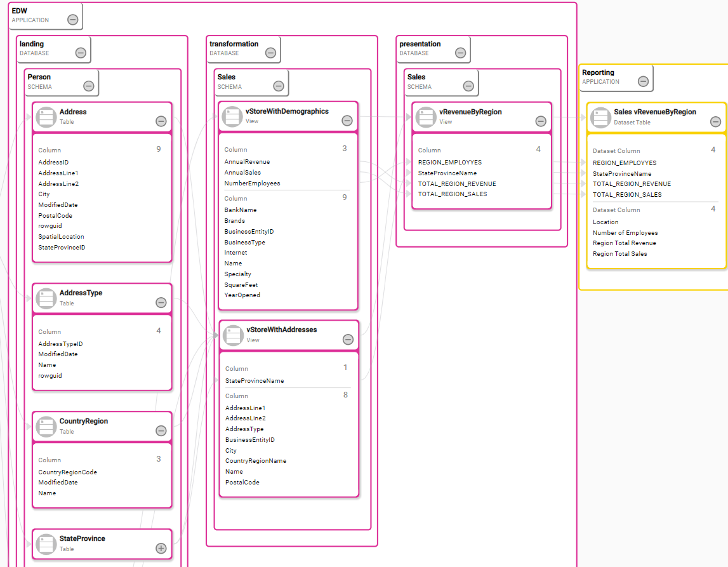
Task: Expand the StateProvince table columns
Action: [x=161, y=549]
